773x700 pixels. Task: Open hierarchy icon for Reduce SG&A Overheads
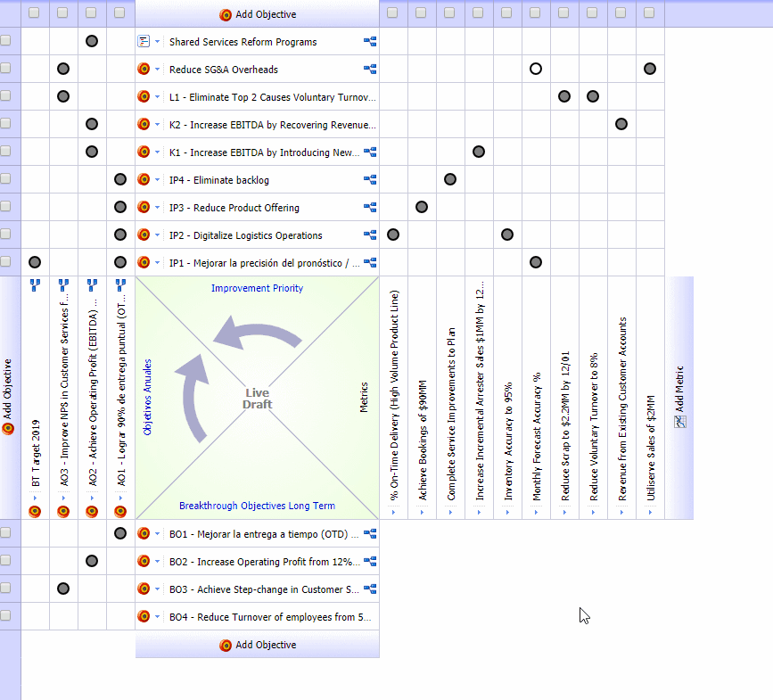(x=369, y=70)
